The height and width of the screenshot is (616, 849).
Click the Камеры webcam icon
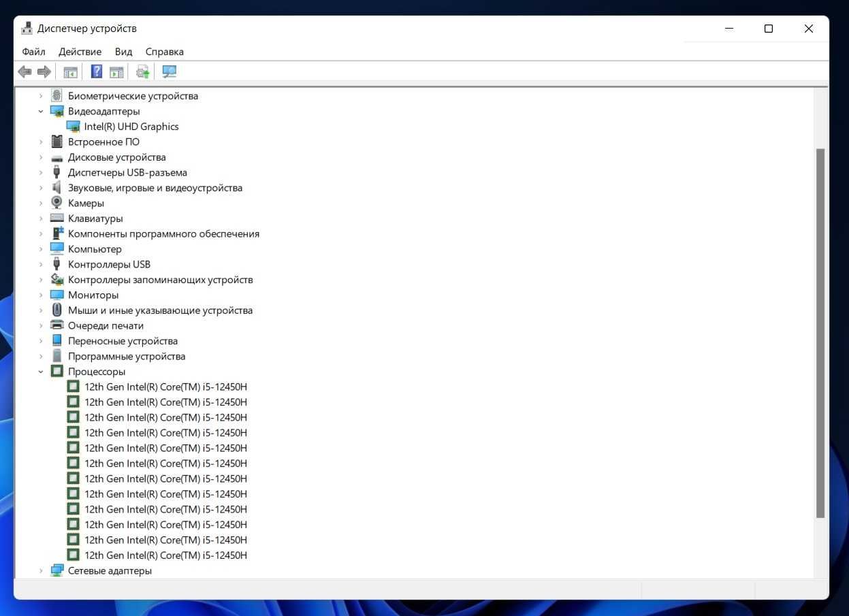57,203
